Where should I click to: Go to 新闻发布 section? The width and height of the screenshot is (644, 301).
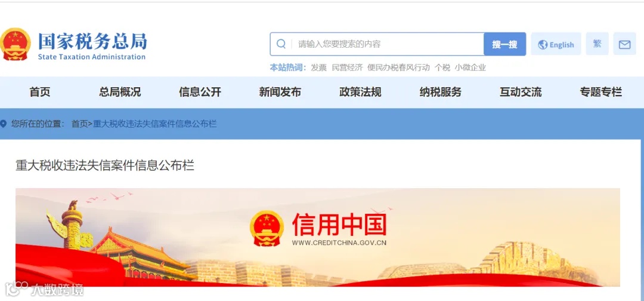click(x=280, y=92)
